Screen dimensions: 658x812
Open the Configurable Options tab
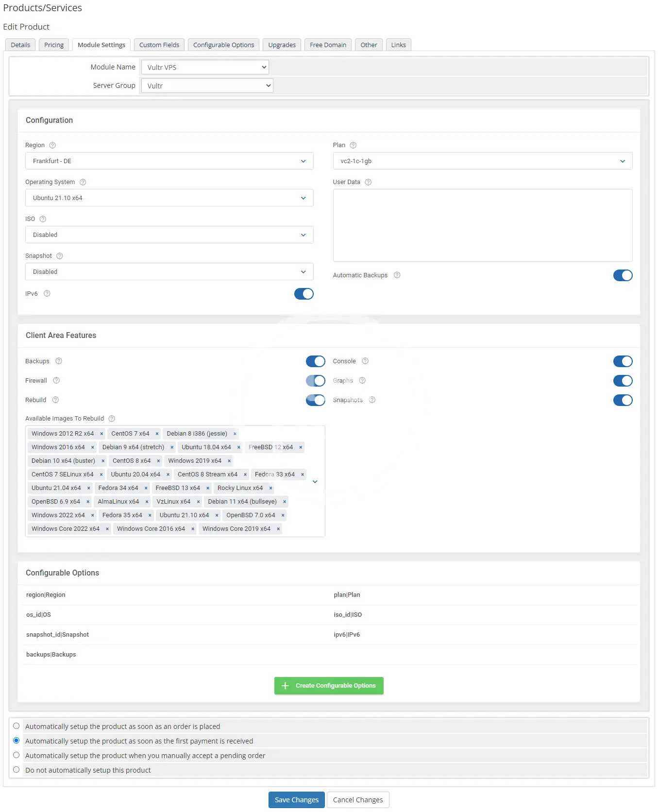[223, 45]
